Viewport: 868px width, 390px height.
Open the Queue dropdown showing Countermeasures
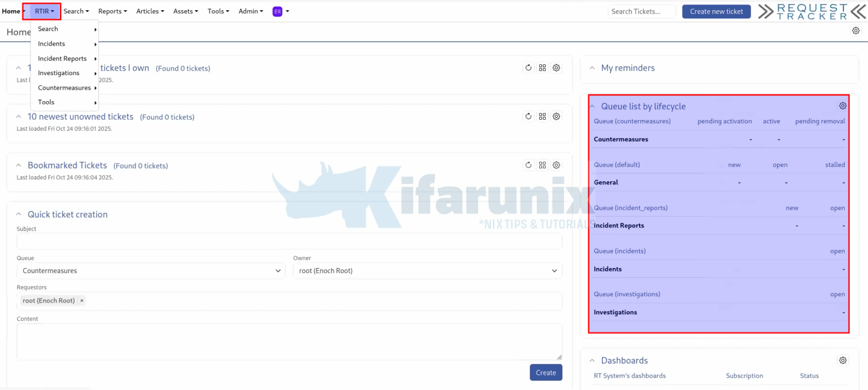(x=150, y=270)
